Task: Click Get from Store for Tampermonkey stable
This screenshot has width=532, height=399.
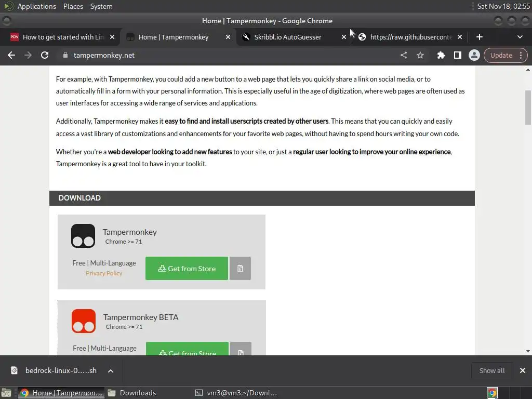Action: [187, 269]
